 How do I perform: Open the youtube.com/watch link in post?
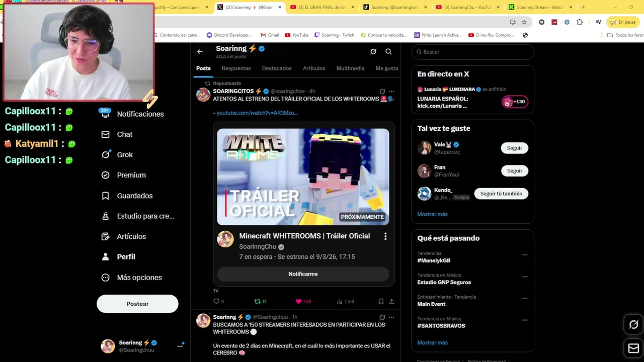pyautogui.click(x=257, y=113)
